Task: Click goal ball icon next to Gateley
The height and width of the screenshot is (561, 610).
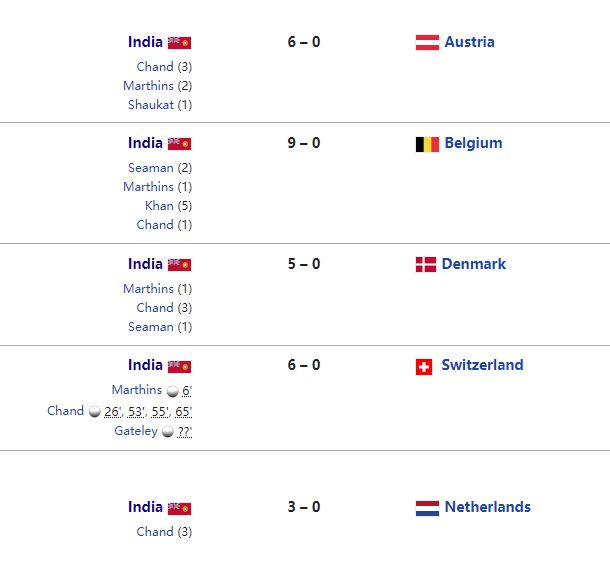Action: (x=167, y=432)
